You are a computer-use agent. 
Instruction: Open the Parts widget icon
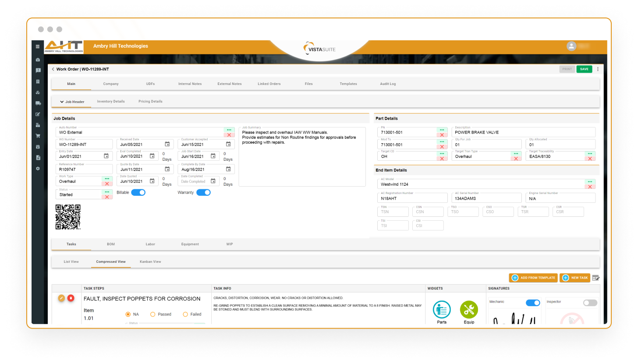click(x=442, y=310)
